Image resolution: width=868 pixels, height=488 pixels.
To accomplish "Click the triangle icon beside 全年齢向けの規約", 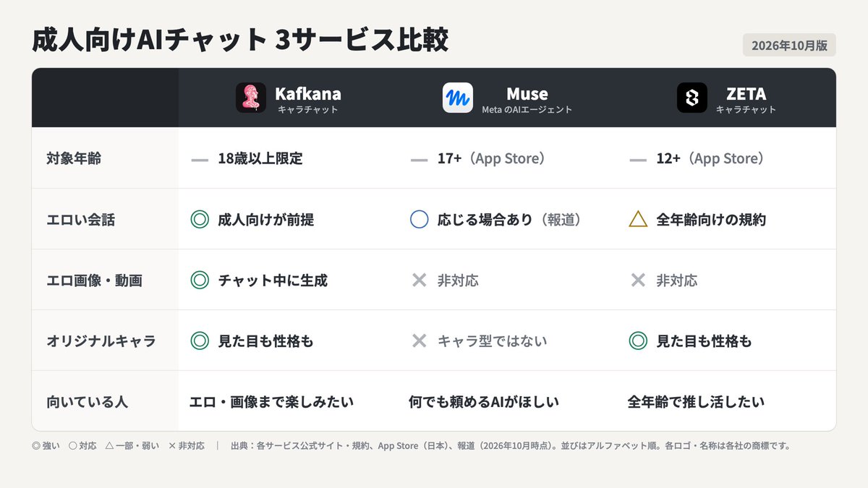I will click(x=638, y=220).
